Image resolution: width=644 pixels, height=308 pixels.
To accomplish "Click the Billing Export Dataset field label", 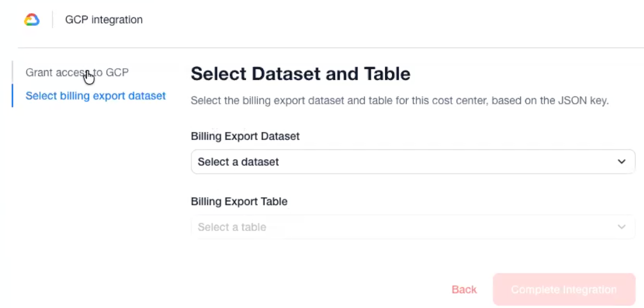I will pyautogui.click(x=245, y=136).
